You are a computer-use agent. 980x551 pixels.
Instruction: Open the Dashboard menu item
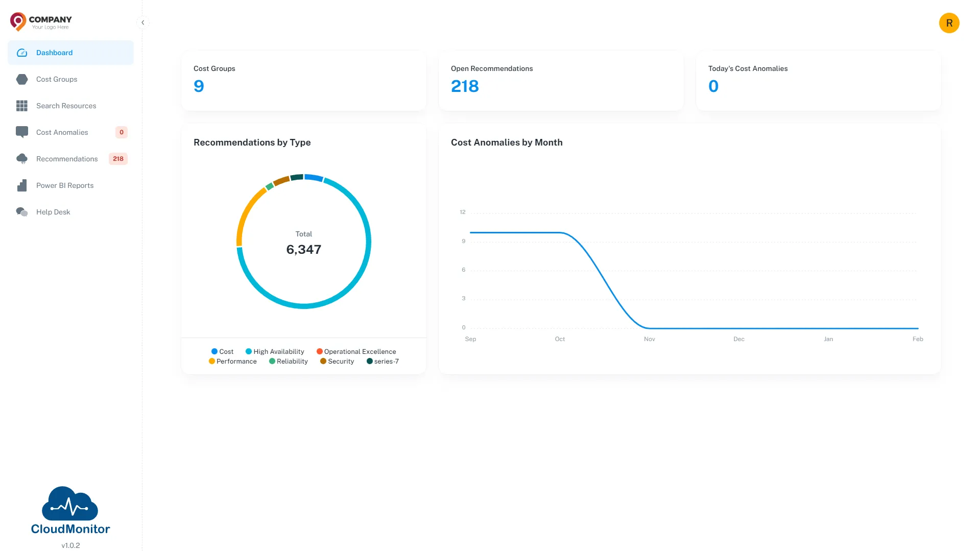pyautogui.click(x=70, y=53)
